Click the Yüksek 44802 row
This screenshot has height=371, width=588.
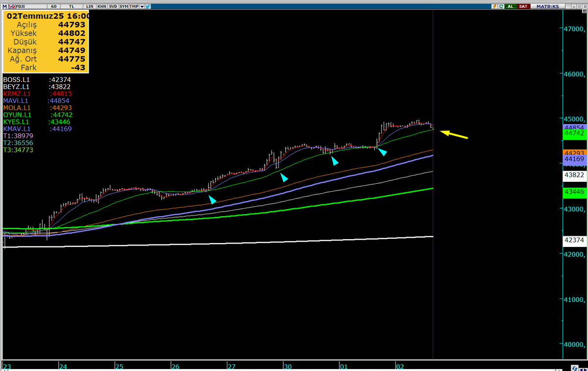[x=46, y=33]
